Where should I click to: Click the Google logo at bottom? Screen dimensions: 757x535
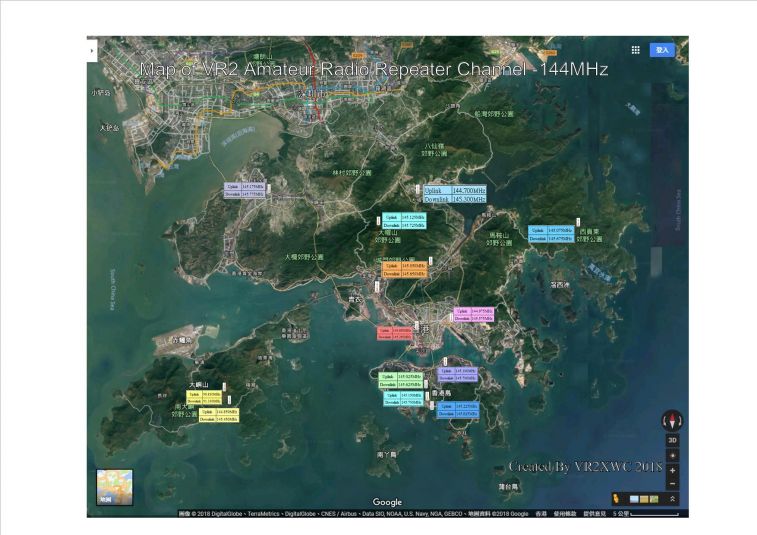click(x=387, y=501)
